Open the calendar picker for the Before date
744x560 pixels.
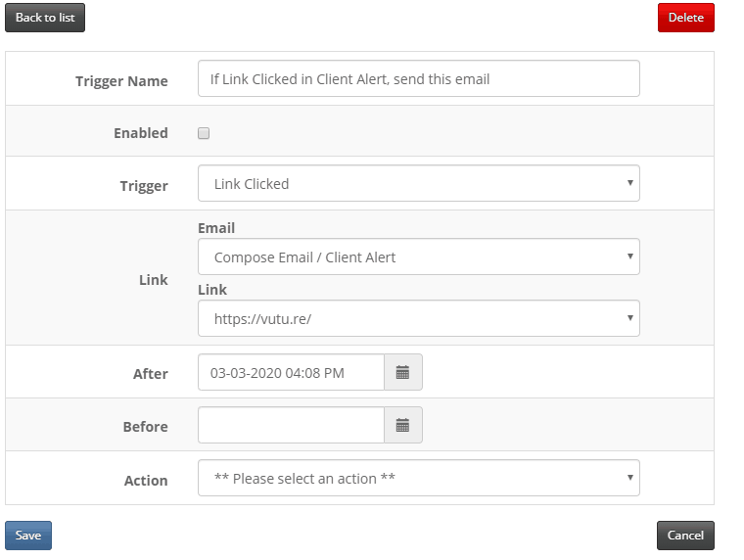click(x=403, y=425)
